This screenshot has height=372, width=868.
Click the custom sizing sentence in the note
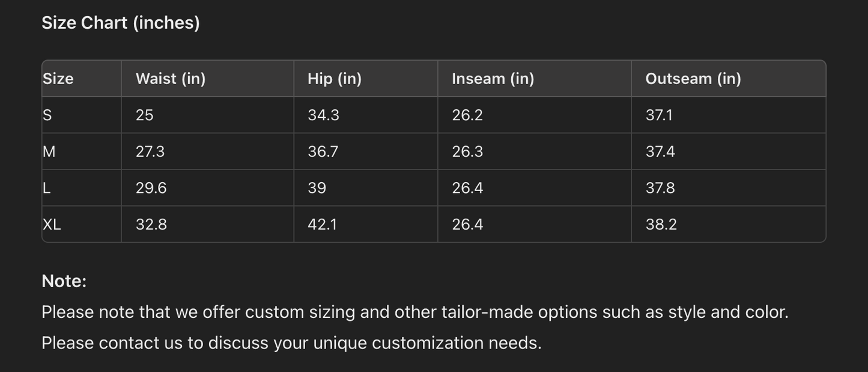point(414,313)
